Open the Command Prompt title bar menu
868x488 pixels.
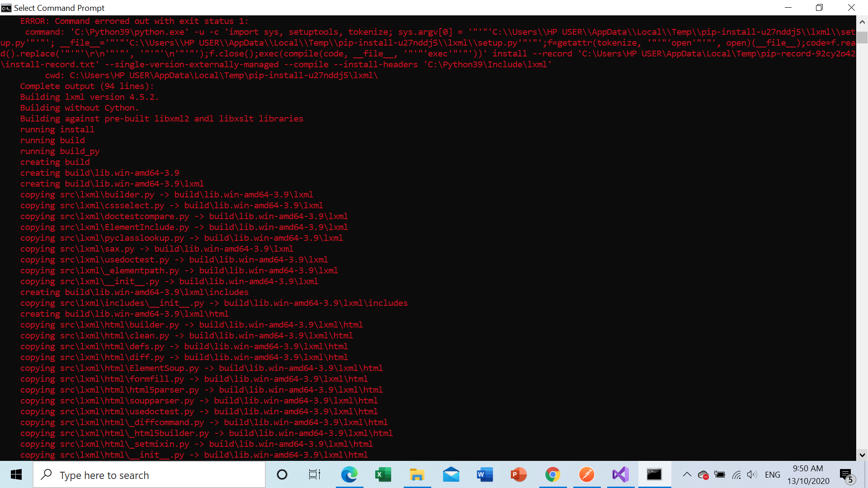click(6, 8)
